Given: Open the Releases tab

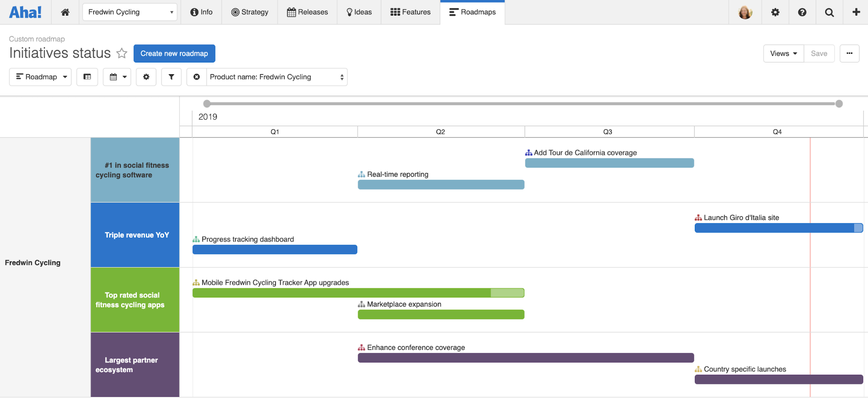Looking at the screenshot, I should click(307, 12).
